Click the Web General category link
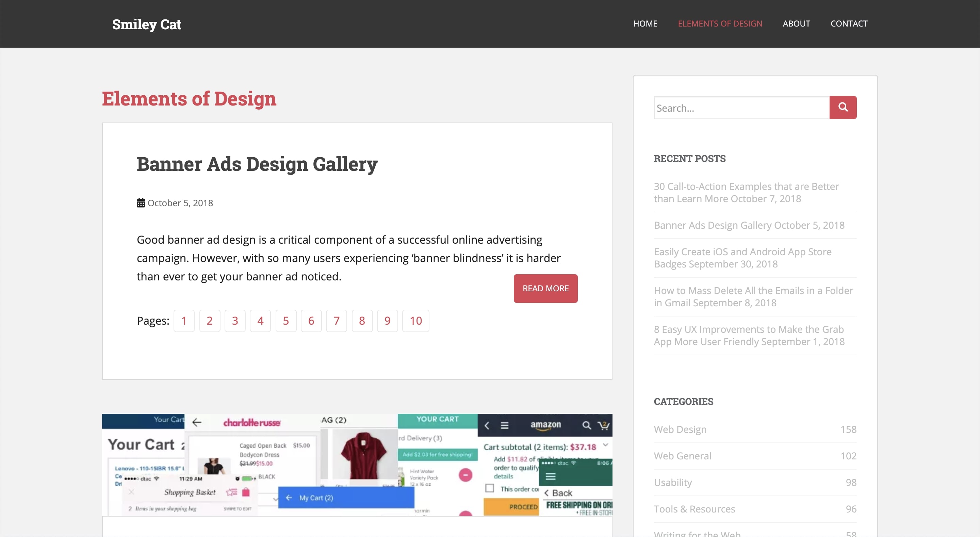Viewport: 980px width, 537px height. pyautogui.click(x=683, y=455)
